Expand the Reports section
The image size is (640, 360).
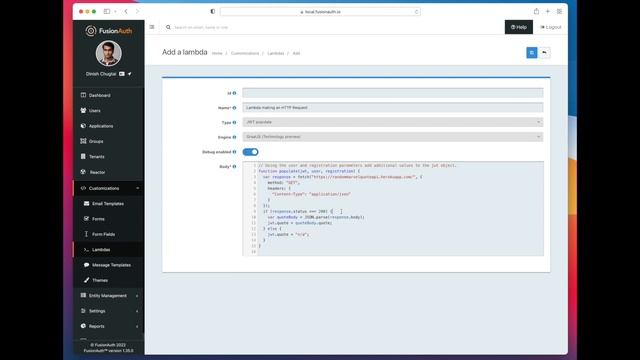tap(109, 326)
